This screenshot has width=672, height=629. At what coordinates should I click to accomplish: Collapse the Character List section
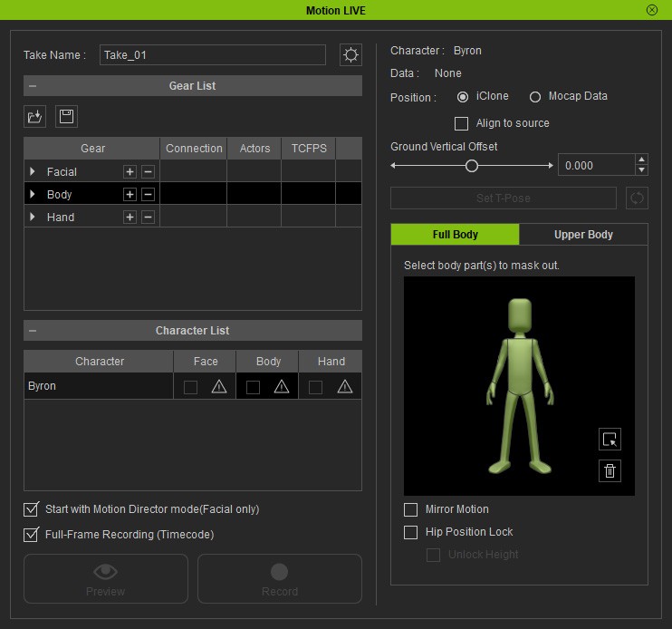point(33,331)
